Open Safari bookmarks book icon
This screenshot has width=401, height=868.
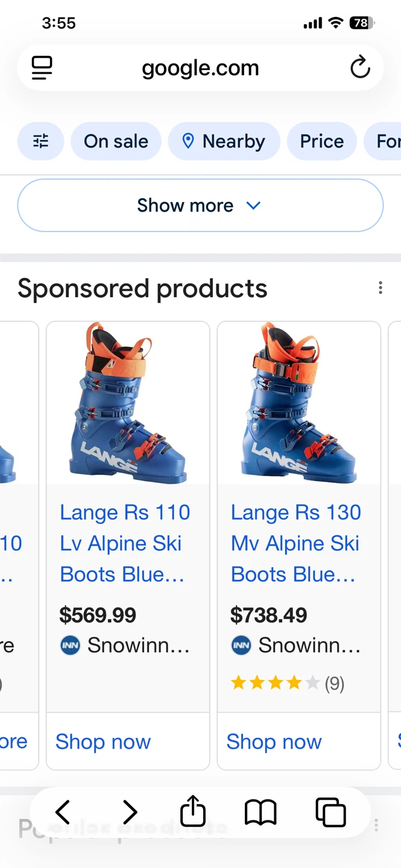[260, 812]
